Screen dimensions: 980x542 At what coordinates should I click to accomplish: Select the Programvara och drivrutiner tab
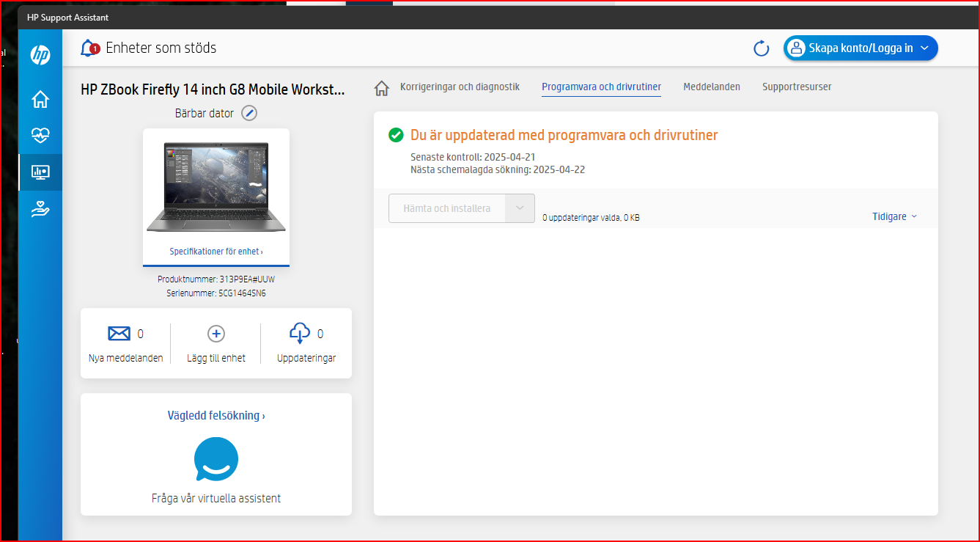click(601, 87)
